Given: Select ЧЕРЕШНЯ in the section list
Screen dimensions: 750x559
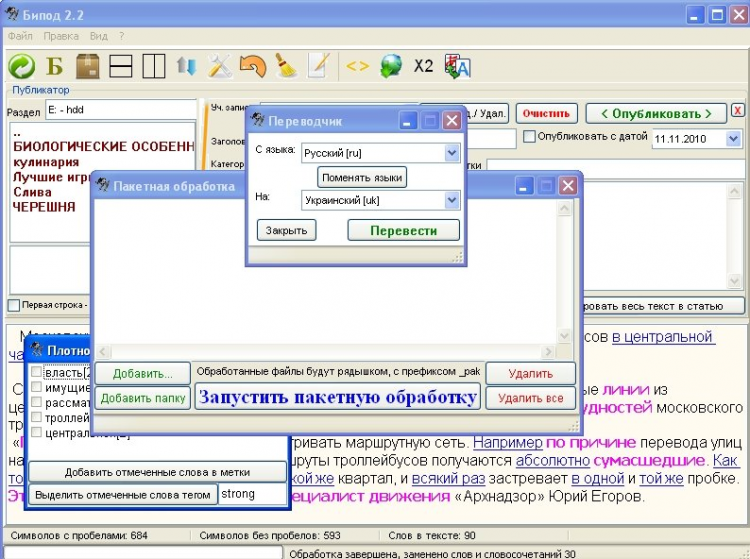Looking at the screenshot, I should 44,207.
